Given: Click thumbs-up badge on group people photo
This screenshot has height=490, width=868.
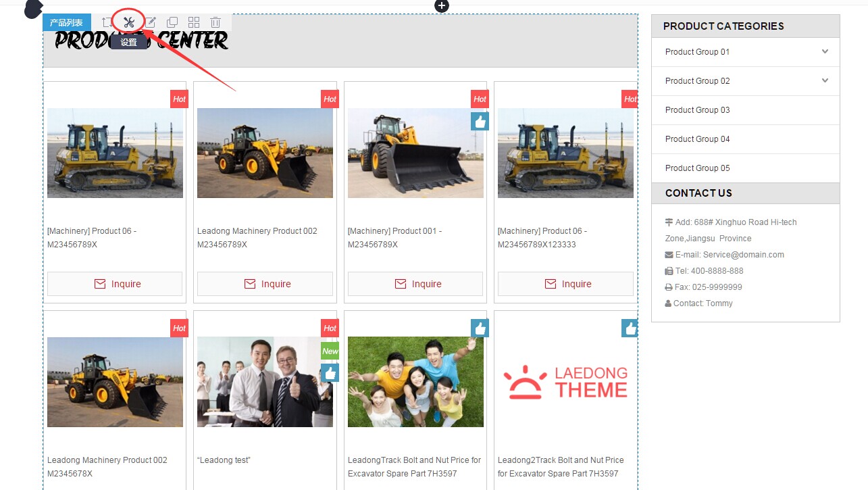Looking at the screenshot, I should pyautogui.click(x=480, y=328).
